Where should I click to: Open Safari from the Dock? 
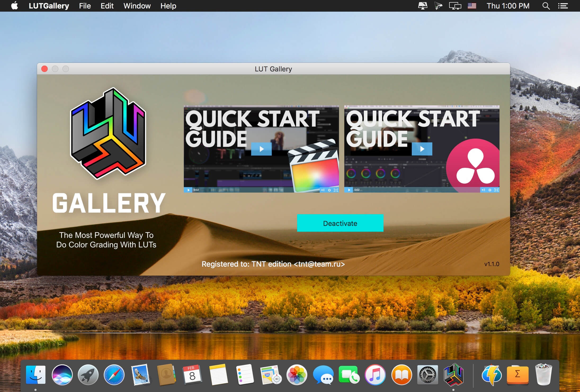tap(114, 375)
